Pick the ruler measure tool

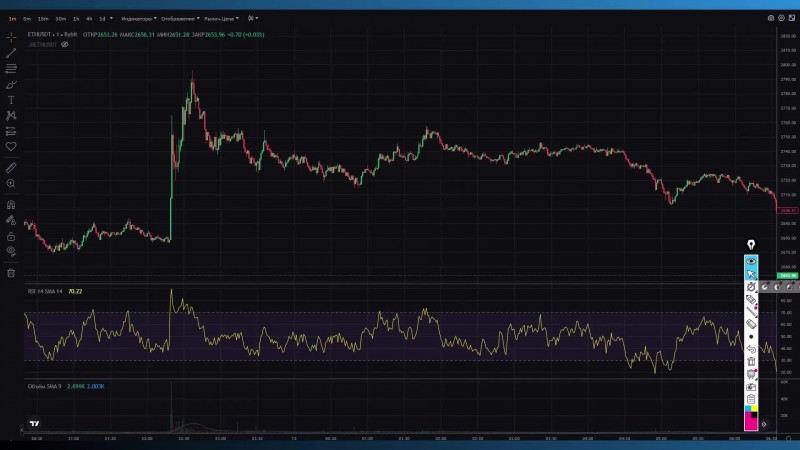click(11, 167)
